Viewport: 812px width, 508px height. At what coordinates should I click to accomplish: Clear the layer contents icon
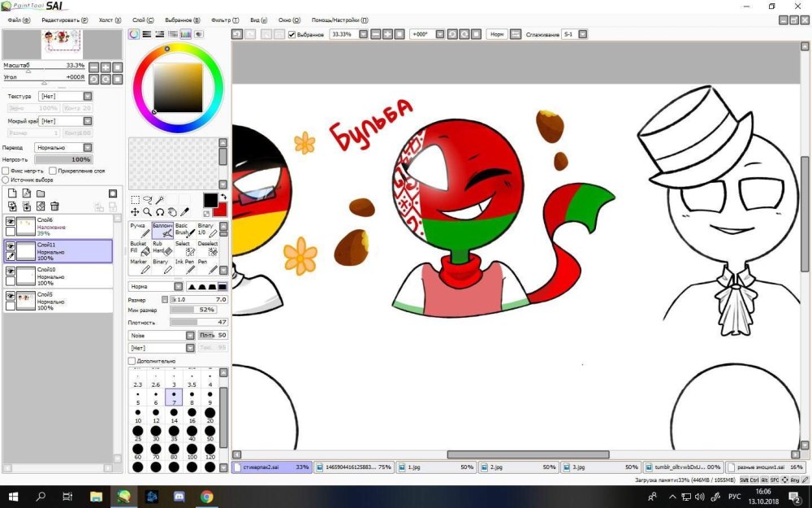[41, 206]
